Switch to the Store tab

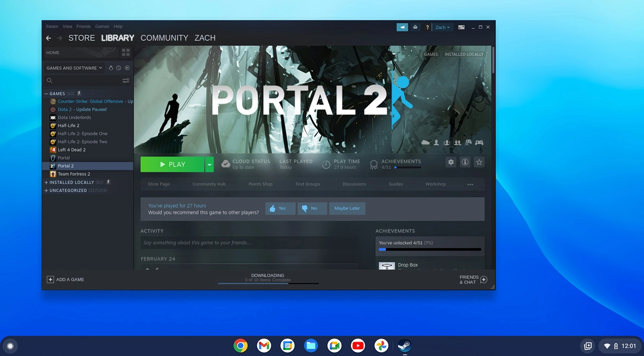(81, 38)
